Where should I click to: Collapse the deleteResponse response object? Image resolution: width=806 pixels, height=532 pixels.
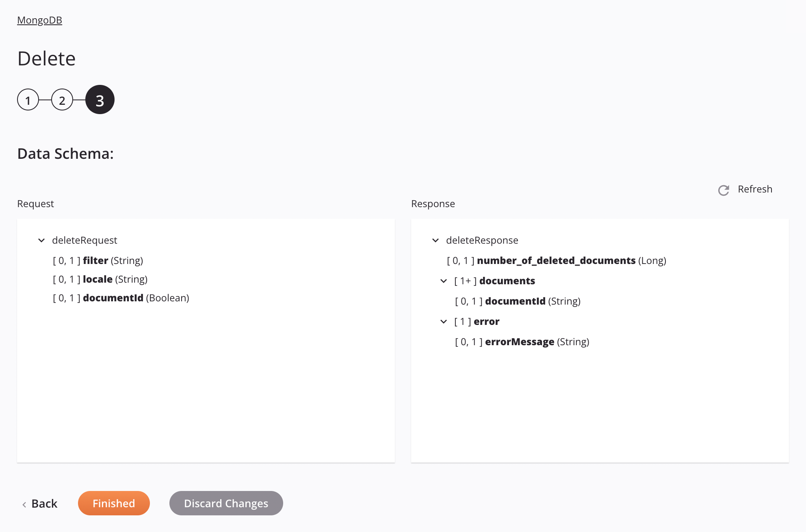tap(435, 240)
